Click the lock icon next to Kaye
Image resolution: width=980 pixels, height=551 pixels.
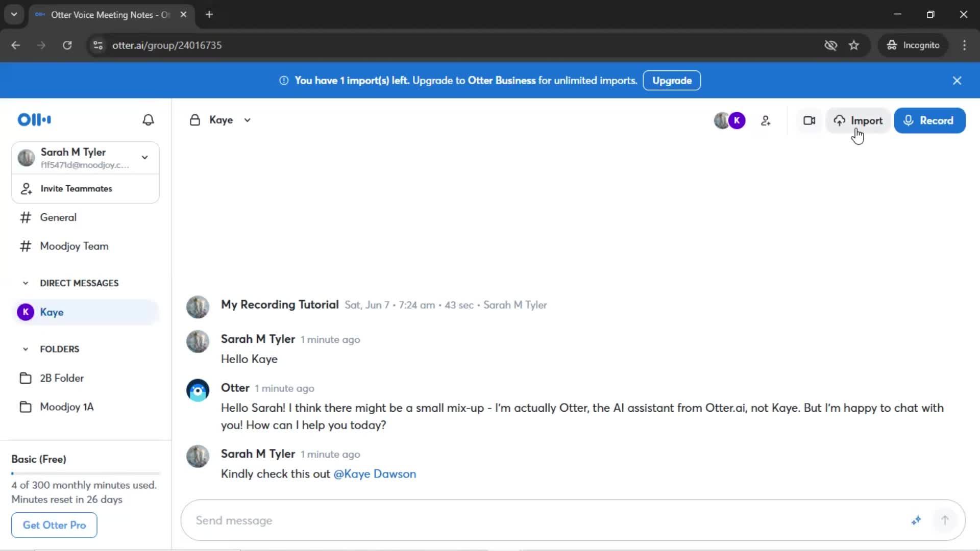coord(194,120)
